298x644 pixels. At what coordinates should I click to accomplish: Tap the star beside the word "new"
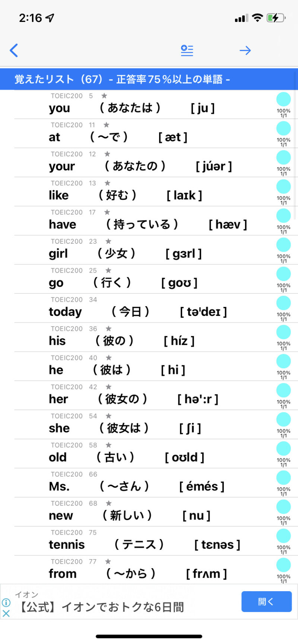[x=109, y=503]
